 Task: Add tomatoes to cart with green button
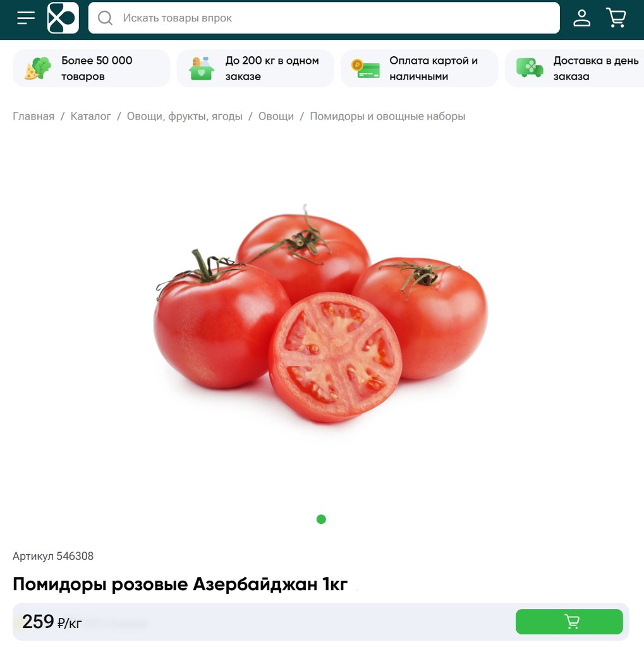point(569,622)
